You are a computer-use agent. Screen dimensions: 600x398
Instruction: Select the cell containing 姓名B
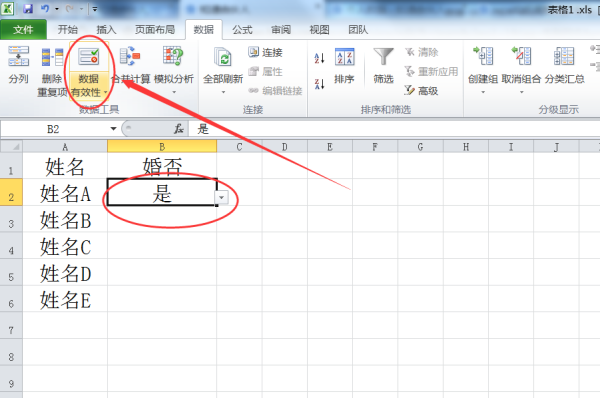65,219
